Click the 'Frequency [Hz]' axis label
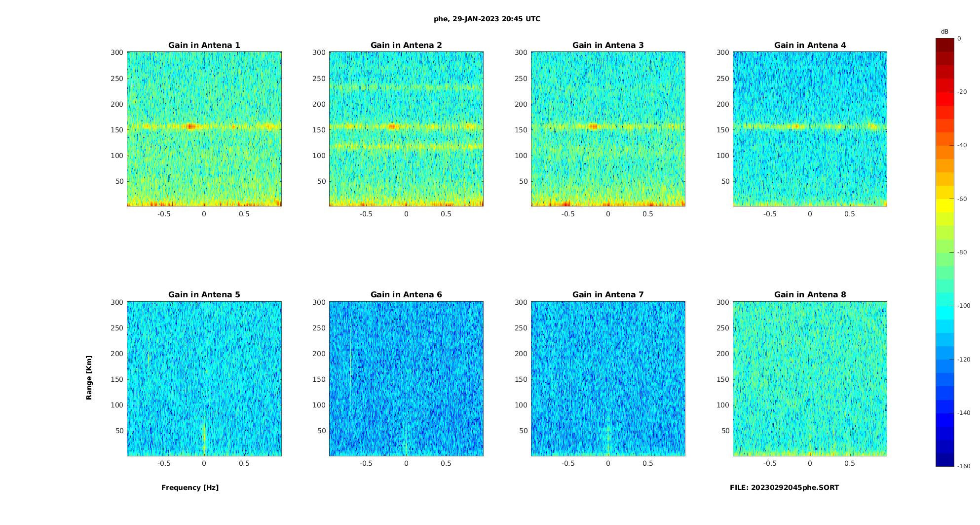Screen dimensions: 980x525 190,487
